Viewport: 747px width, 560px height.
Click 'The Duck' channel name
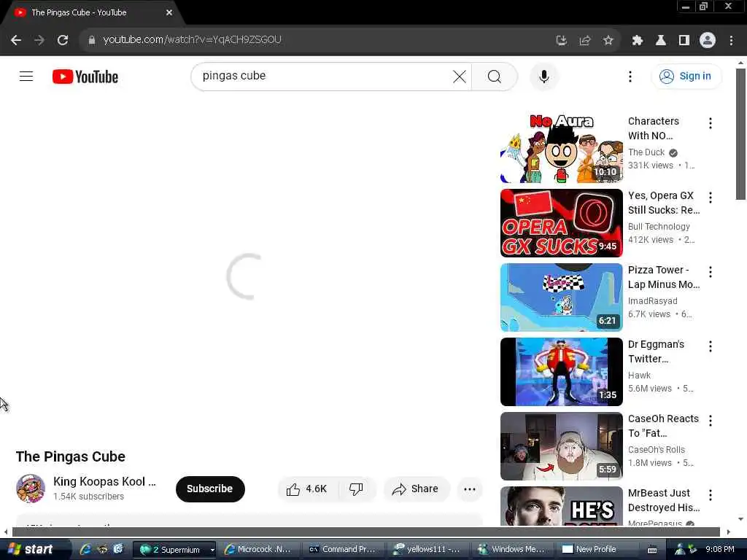coord(646,152)
